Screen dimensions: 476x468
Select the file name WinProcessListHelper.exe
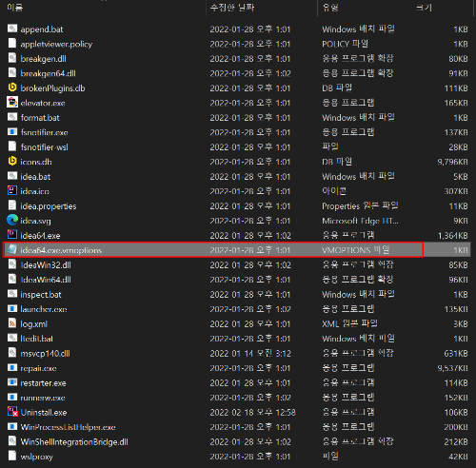coord(68,427)
